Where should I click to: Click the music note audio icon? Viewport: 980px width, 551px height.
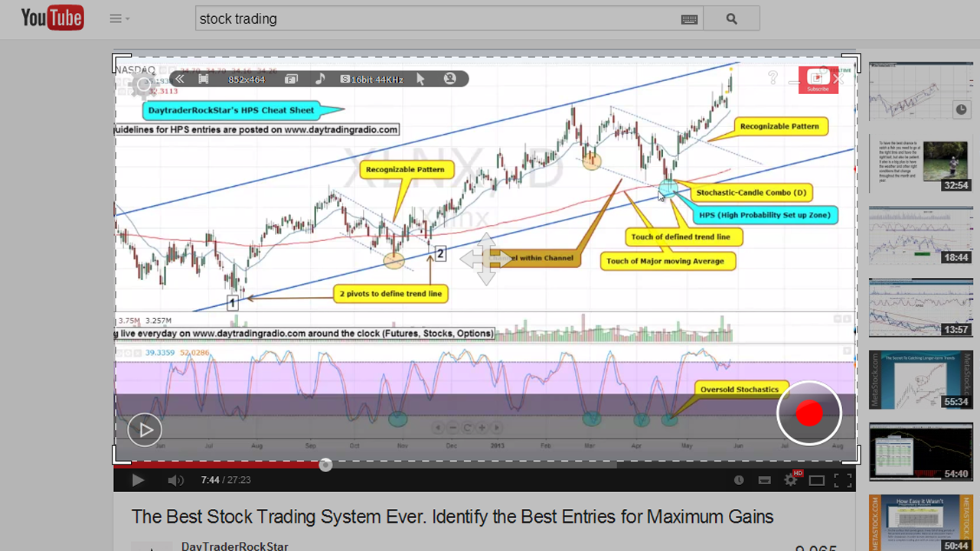pos(320,79)
